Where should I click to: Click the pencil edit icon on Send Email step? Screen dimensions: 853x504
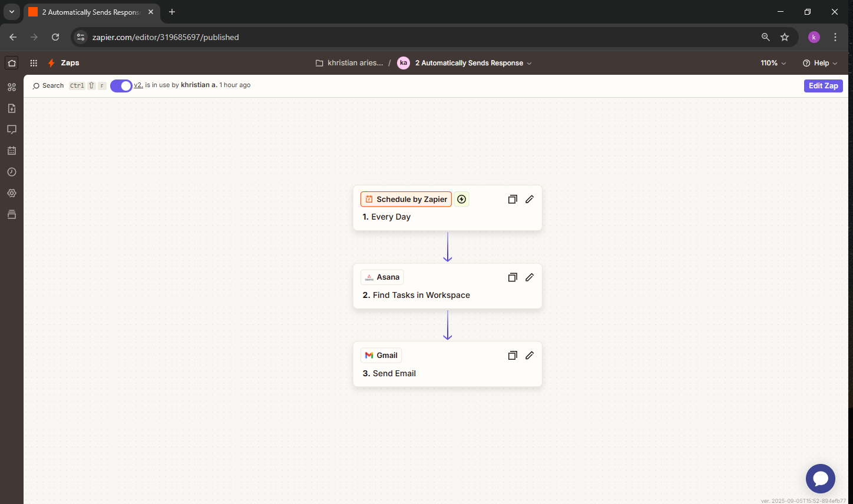[x=530, y=356]
